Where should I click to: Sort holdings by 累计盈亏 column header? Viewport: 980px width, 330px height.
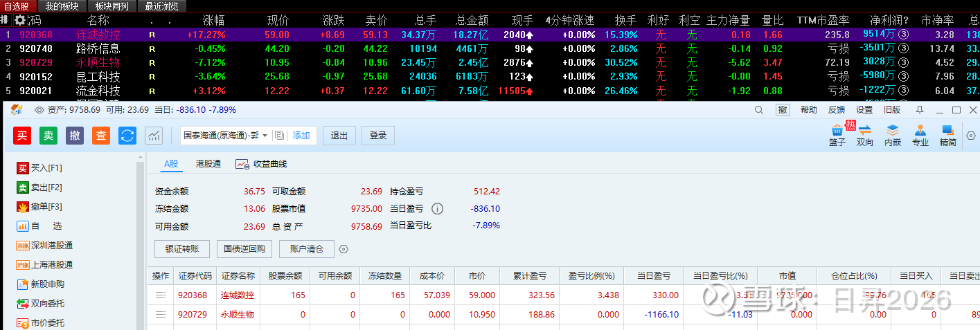click(529, 275)
